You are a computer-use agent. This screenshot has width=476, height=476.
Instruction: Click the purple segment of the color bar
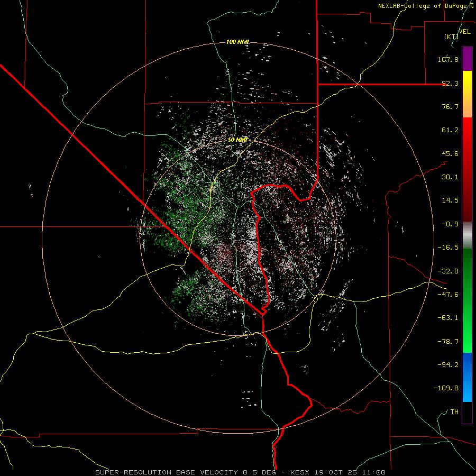pyautogui.click(x=467, y=59)
